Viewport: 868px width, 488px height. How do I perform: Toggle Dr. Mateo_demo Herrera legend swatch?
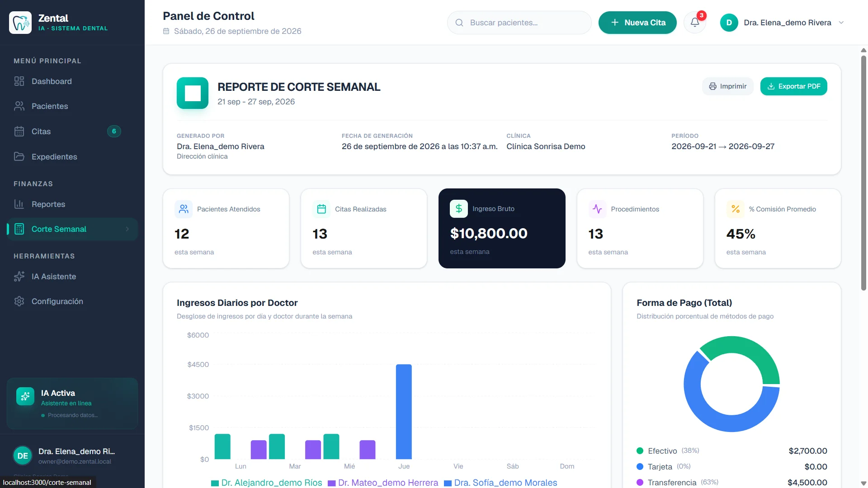331,483
